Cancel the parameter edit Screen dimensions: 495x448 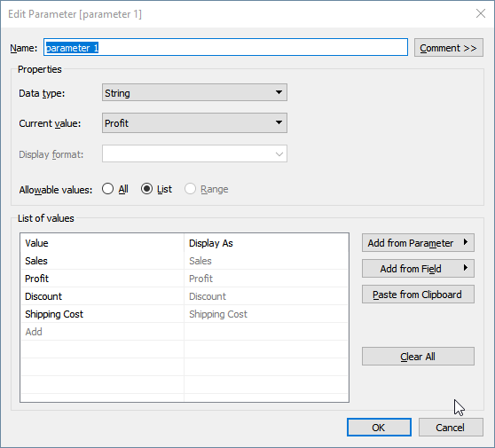click(x=451, y=428)
